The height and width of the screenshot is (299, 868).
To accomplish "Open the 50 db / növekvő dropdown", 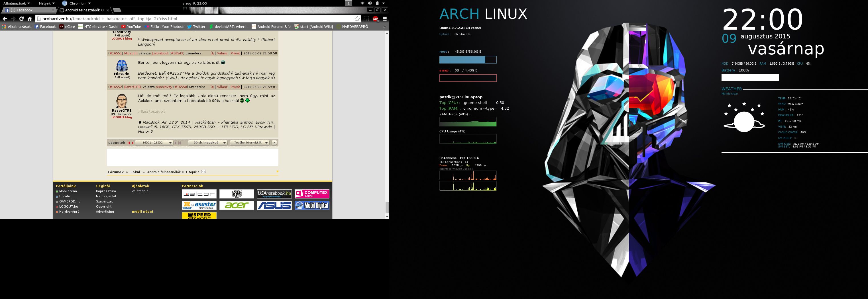I will coord(207,143).
